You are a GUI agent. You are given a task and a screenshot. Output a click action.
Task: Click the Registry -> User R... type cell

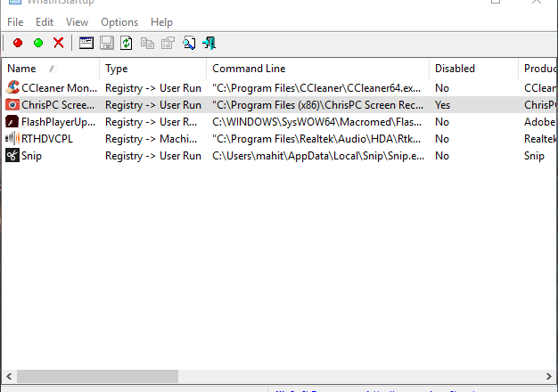coord(151,122)
